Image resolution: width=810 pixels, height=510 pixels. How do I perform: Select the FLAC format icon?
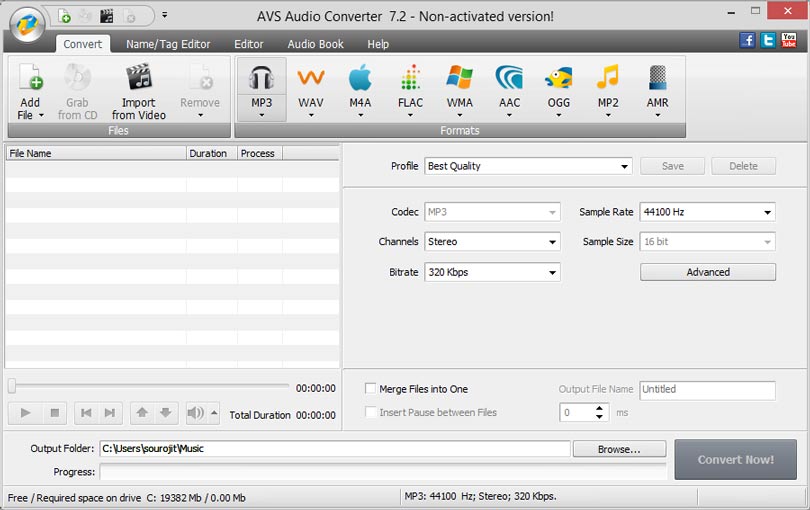[410, 78]
